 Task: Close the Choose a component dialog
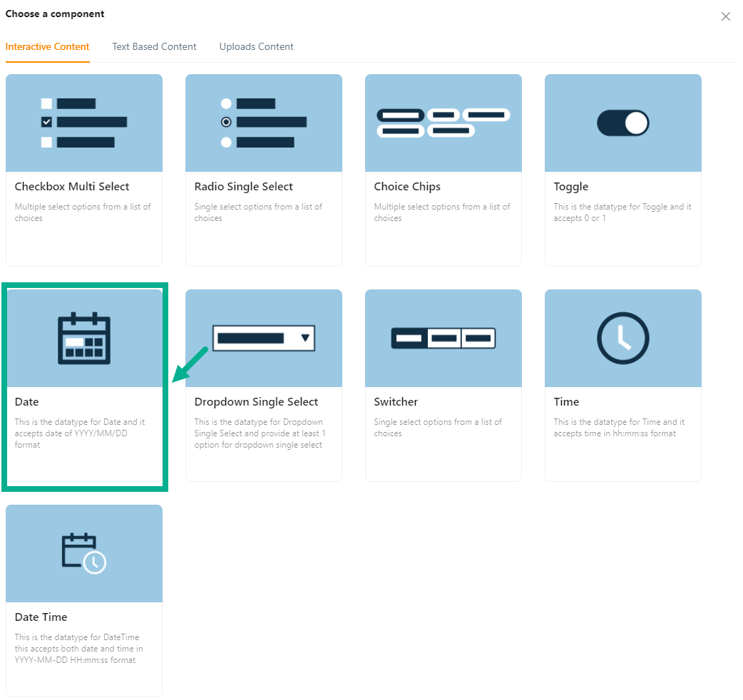click(x=725, y=16)
